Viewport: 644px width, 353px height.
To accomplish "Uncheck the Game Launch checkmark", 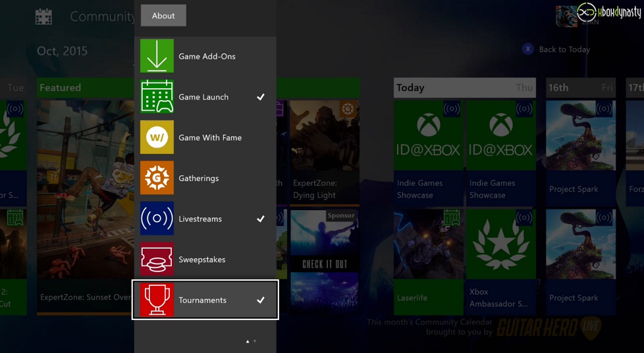I will (260, 97).
